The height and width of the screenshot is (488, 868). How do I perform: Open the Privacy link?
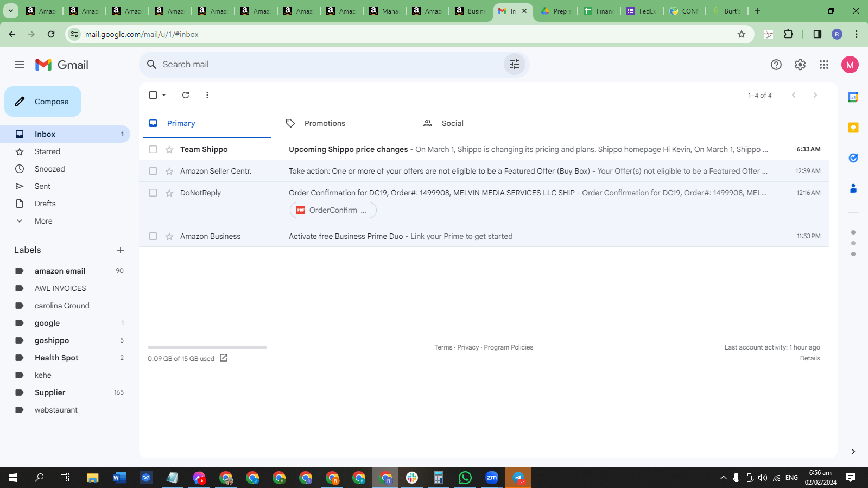(468, 347)
